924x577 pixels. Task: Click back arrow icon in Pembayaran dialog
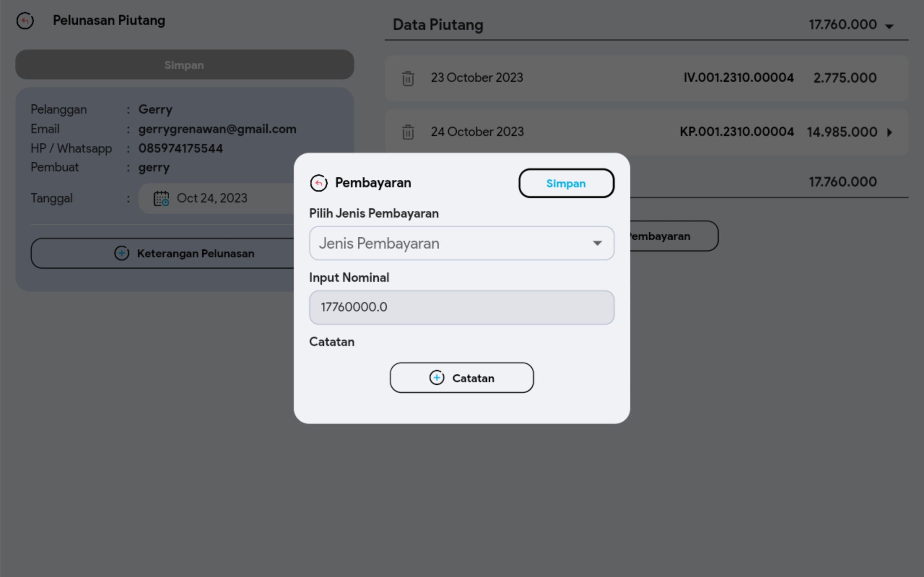point(319,183)
